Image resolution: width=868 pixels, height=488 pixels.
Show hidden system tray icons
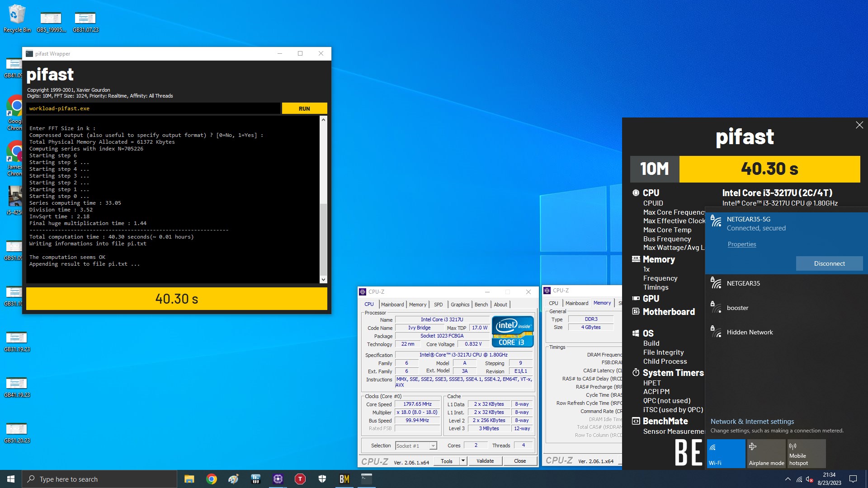(x=788, y=479)
